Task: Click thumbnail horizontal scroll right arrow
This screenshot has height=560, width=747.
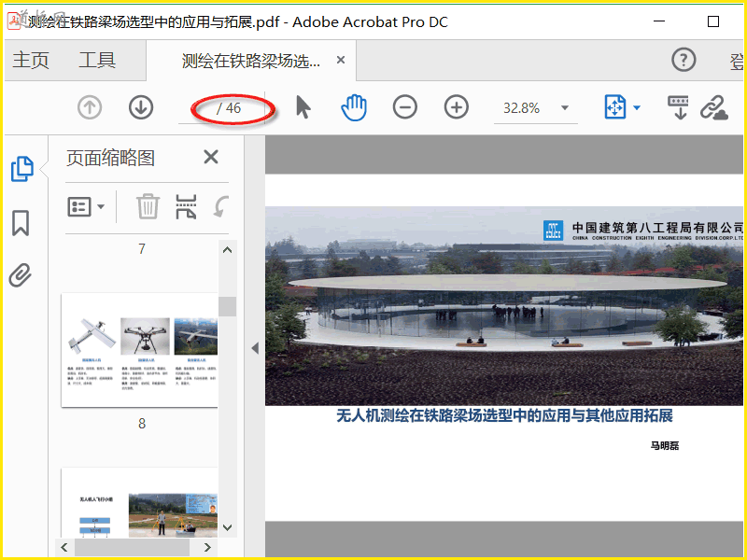Action: (207, 547)
